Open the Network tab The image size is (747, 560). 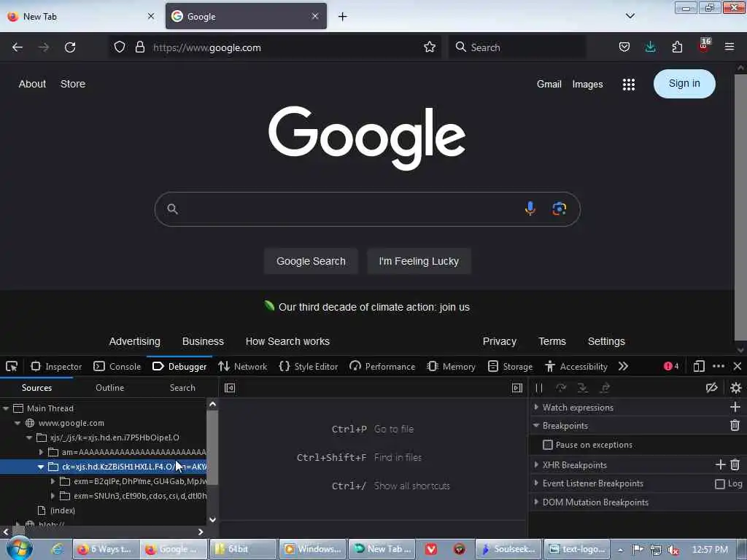242,366
